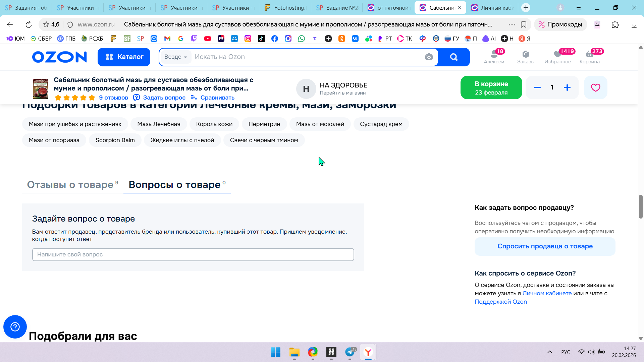
Task: Switch to the Личный кабинет browser tab
Action: (493, 8)
